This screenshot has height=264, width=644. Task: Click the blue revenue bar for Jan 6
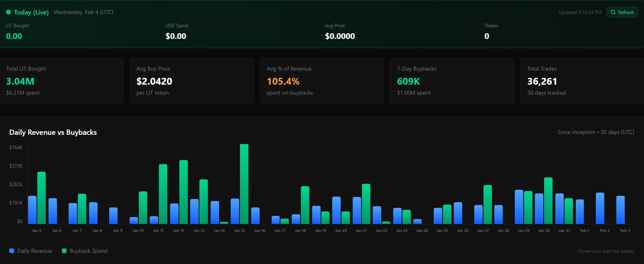(53, 211)
